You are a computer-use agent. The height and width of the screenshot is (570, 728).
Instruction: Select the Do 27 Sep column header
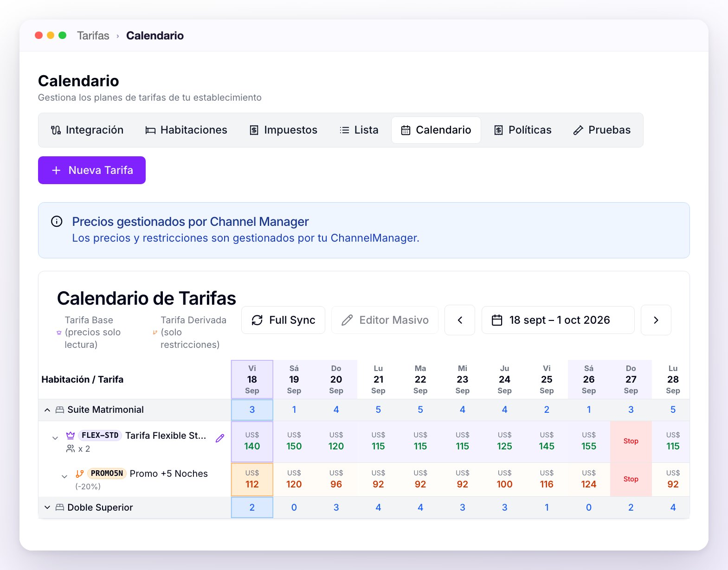631,379
